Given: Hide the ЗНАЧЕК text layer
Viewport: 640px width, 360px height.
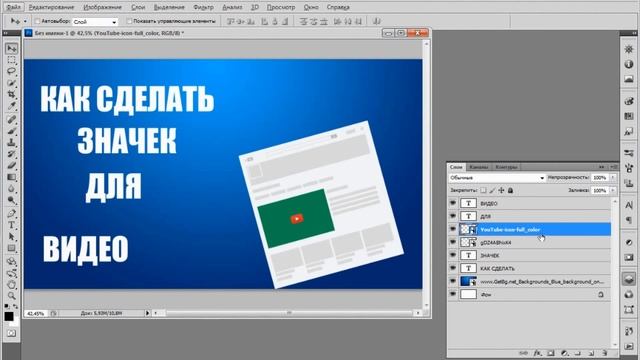Looking at the screenshot, I should pyautogui.click(x=453, y=255).
